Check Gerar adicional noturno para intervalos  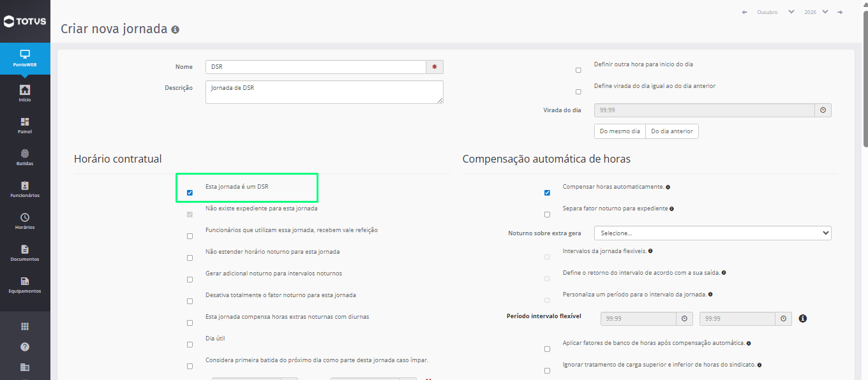click(x=190, y=279)
